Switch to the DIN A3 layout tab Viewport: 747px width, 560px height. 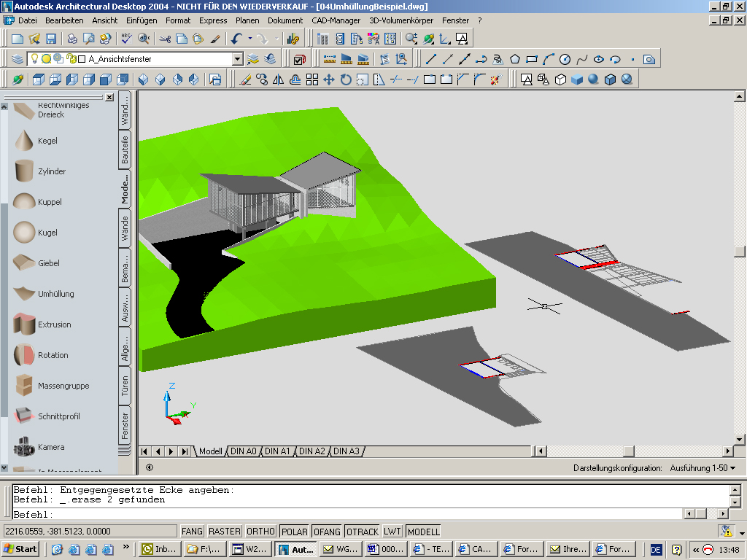(x=347, y=451)
